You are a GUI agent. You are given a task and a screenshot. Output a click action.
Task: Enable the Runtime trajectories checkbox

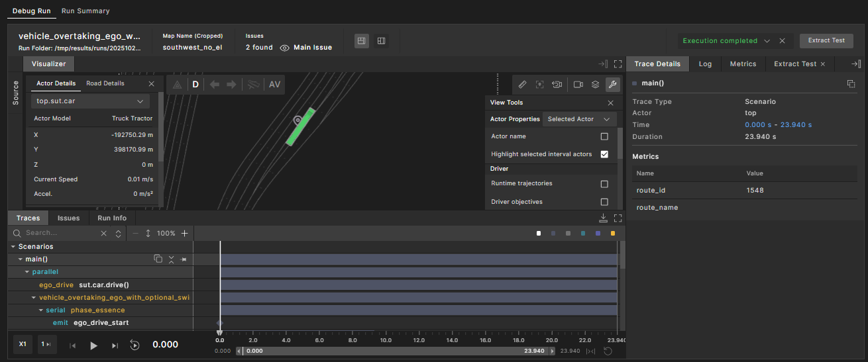pyautogui.click(x=604, y=184)
